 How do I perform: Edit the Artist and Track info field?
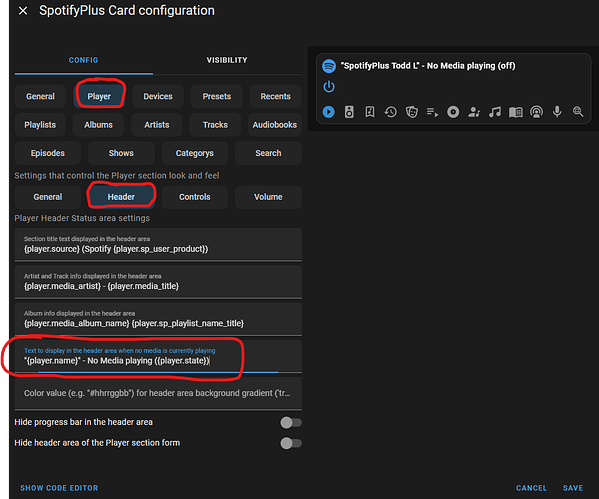click(158, 282)
